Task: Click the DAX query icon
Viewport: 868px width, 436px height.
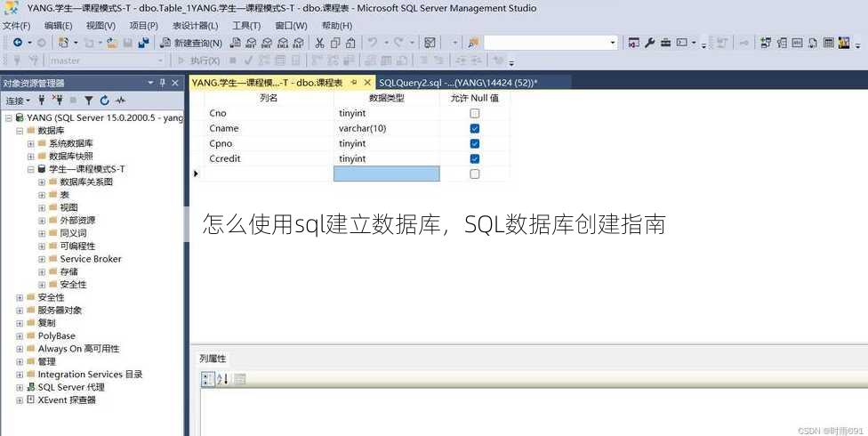Action: point(299,43)
